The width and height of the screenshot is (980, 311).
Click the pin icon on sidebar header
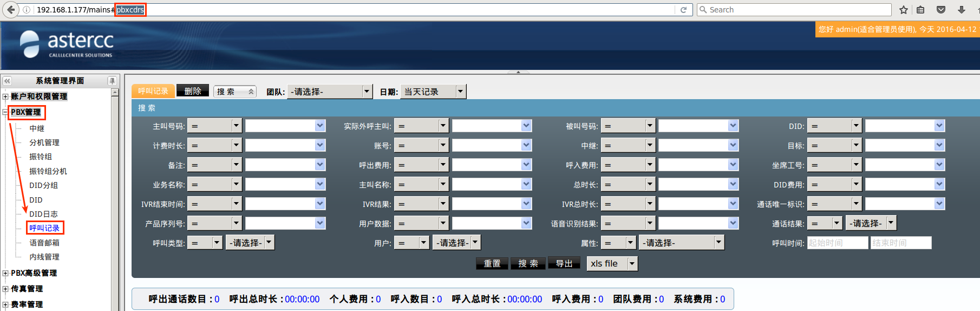click(x=112, y=81)
